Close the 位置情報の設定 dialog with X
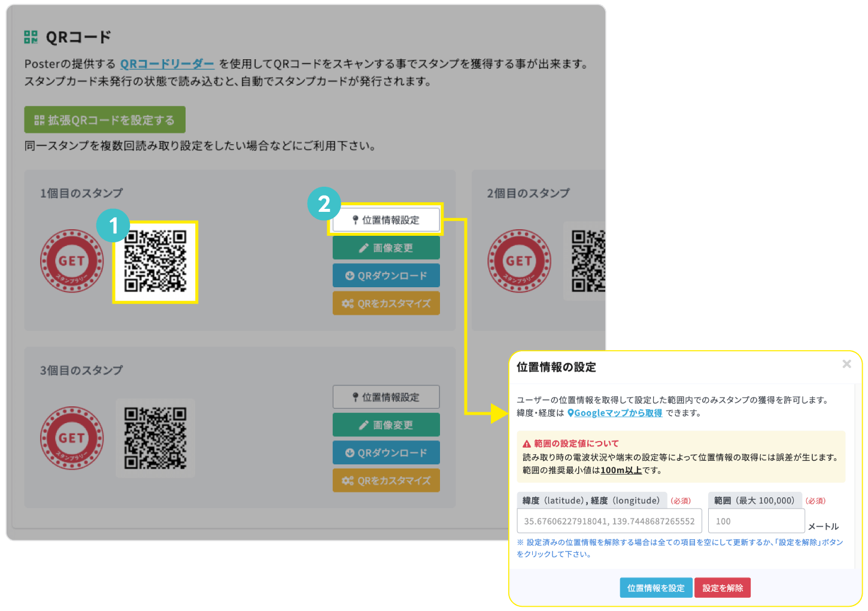 (846, 364)
